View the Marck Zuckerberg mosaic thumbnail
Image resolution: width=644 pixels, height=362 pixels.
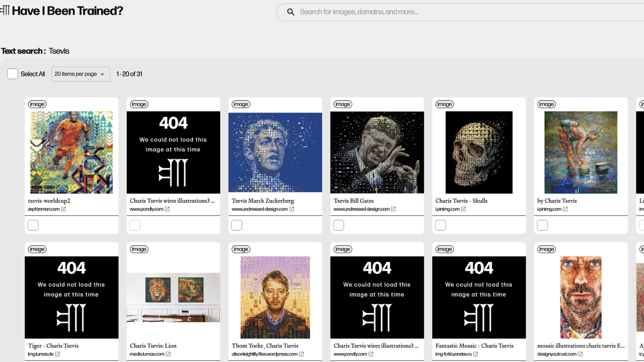[275, 152]
